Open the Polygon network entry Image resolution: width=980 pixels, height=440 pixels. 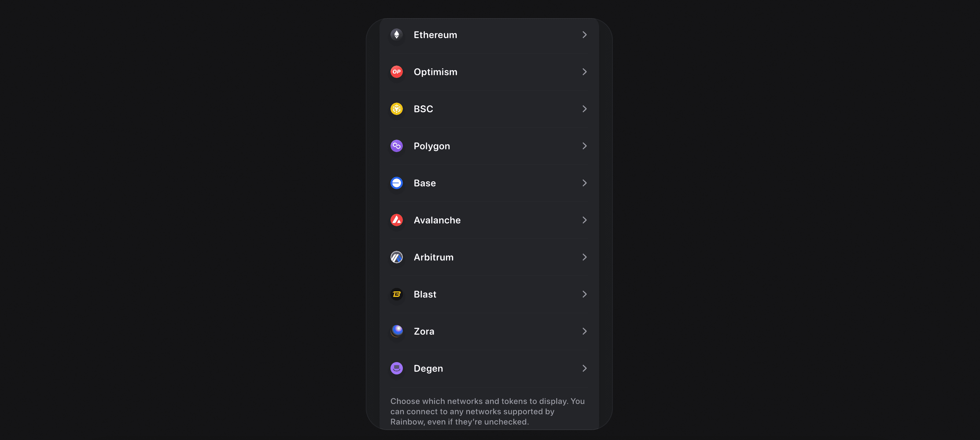tap(489, 146)
